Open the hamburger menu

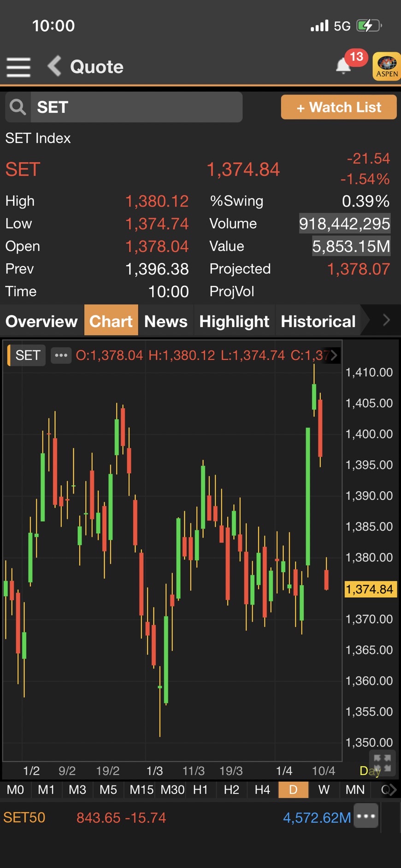[x=18, y=67]
